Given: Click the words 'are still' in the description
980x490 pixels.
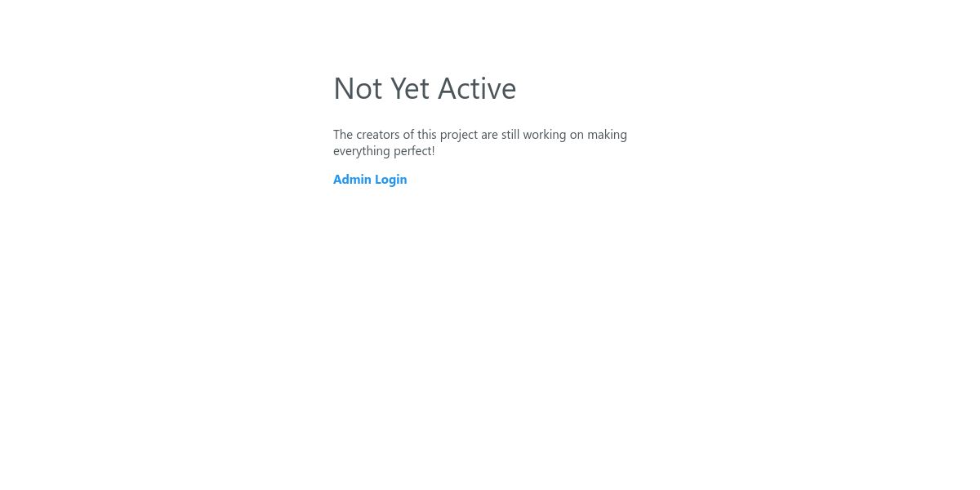Looking at the screenshot, I should 500,135.
